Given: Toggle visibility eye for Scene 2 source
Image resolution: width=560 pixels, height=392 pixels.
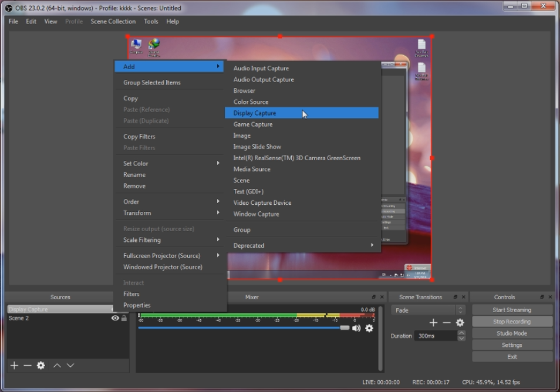Looking at the screenshot, I should pyautogui.click(x=115, y=317).
